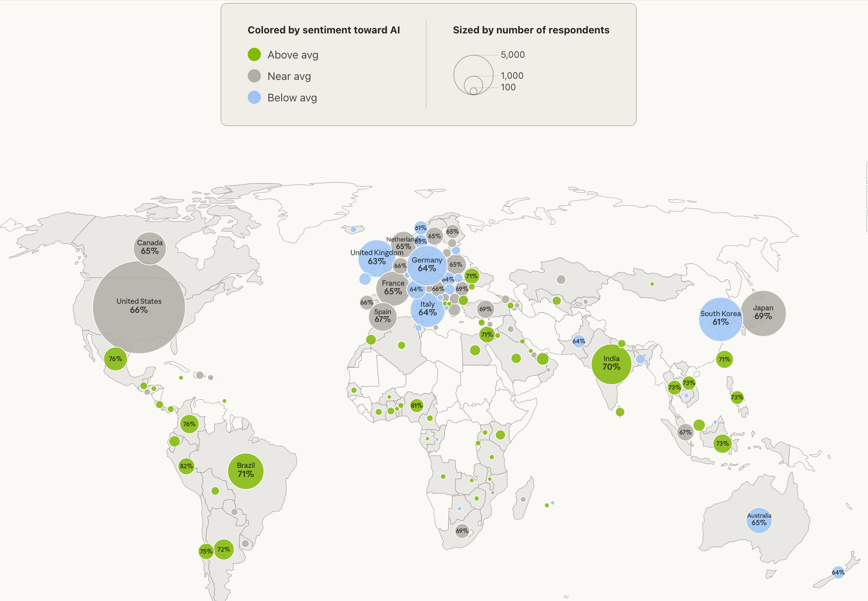Screen dimensions: 868x601
Task: Select the Canada 65% bubble
Action: coord(150,248)
